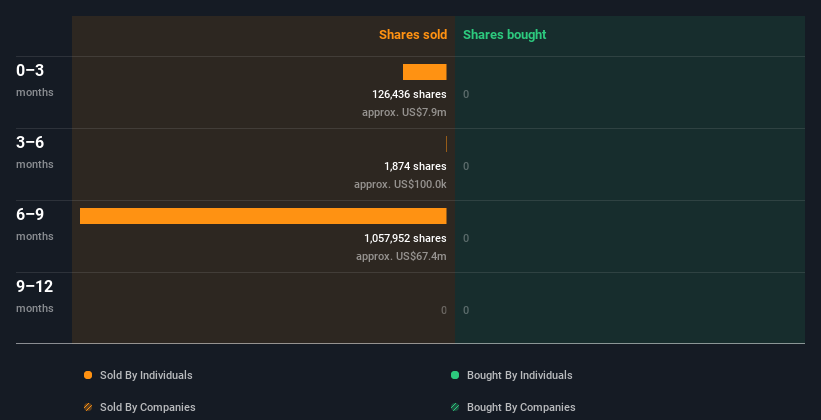Image resolution: width=821 pixels, height=420 pixels.
Task: Toggle the Sold By Individuals legend label
Action: point(146,375)
